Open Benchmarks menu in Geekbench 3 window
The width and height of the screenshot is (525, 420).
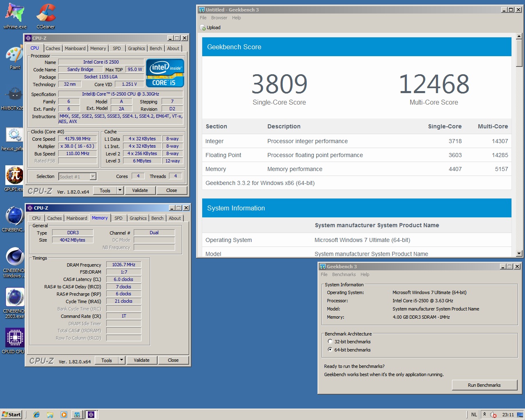[x=344, y=274]
